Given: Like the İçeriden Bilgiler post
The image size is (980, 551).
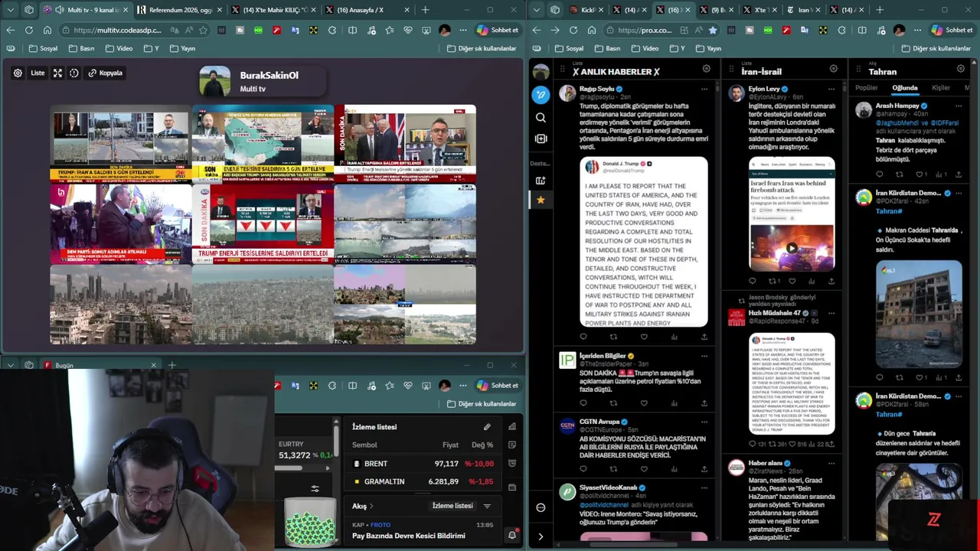Looking at the screenshot, I should click(x=644, y=403).
